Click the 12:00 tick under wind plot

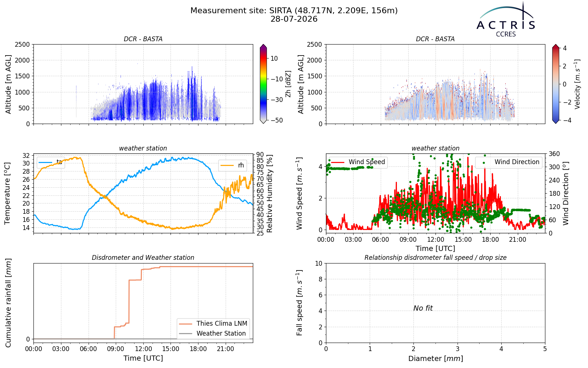click(x=435, y=240)
